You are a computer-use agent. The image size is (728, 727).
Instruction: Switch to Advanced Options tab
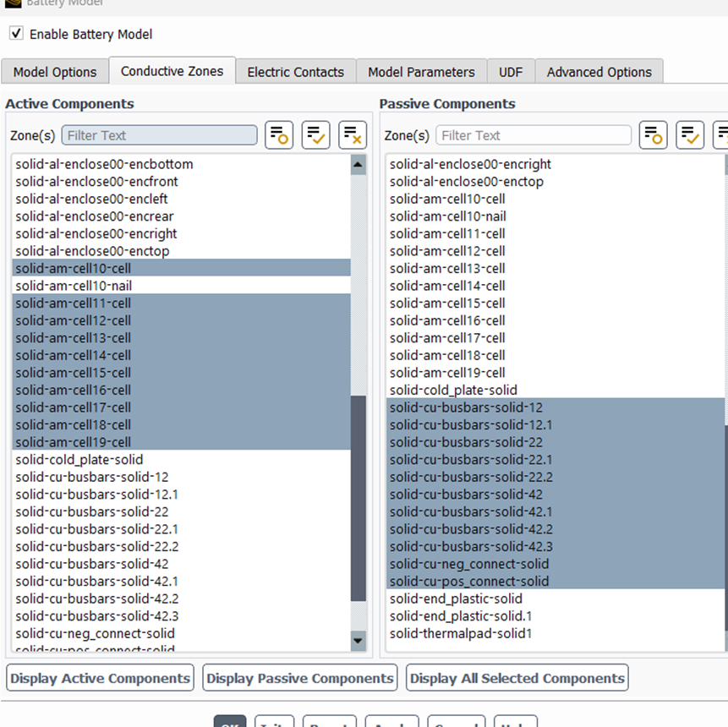click(599, 72)
